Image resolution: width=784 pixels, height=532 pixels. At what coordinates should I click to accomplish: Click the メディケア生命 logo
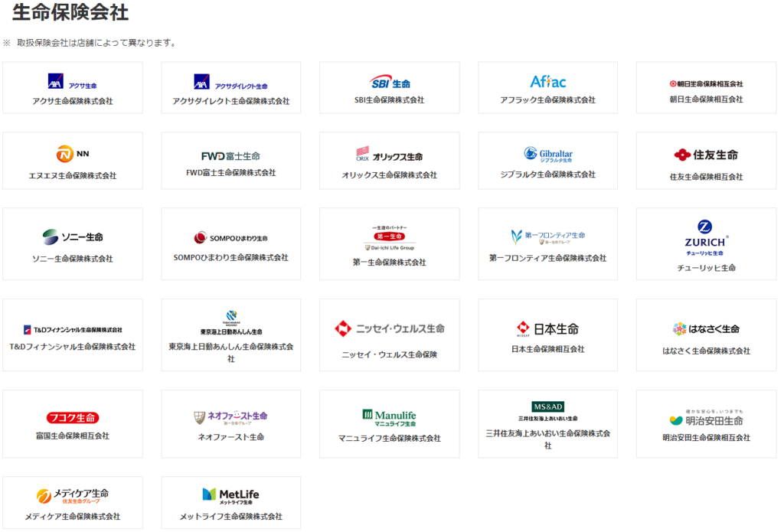point(73,495)
